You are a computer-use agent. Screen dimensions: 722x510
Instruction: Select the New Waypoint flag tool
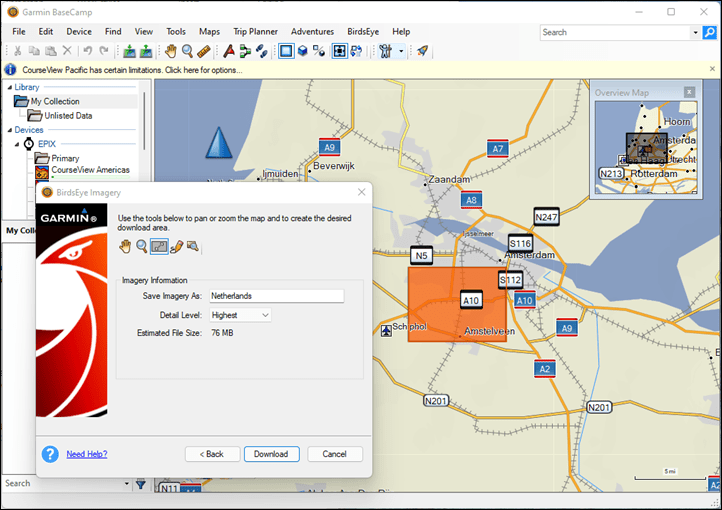coord(229,51)
